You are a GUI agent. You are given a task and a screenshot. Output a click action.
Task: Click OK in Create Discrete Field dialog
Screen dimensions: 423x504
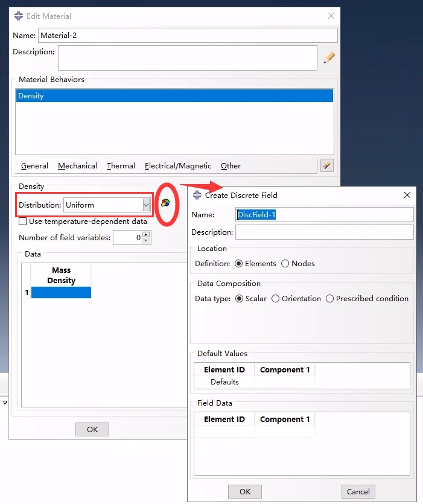click(x=245, y=491)
